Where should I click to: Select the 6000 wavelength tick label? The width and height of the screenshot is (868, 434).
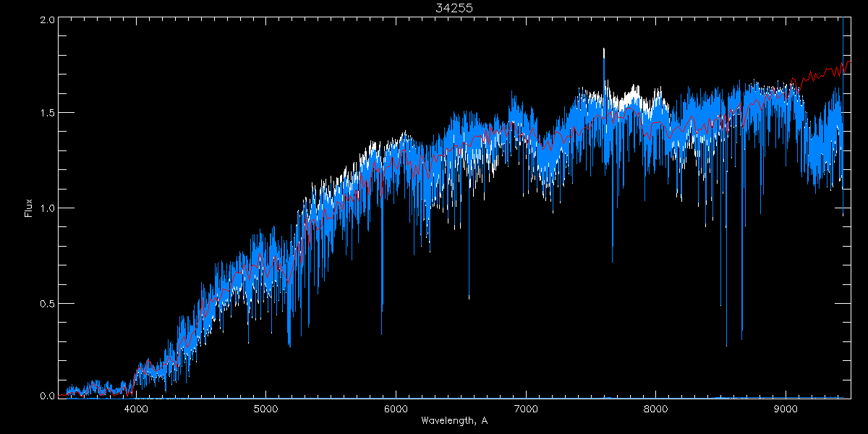point(396,409)
